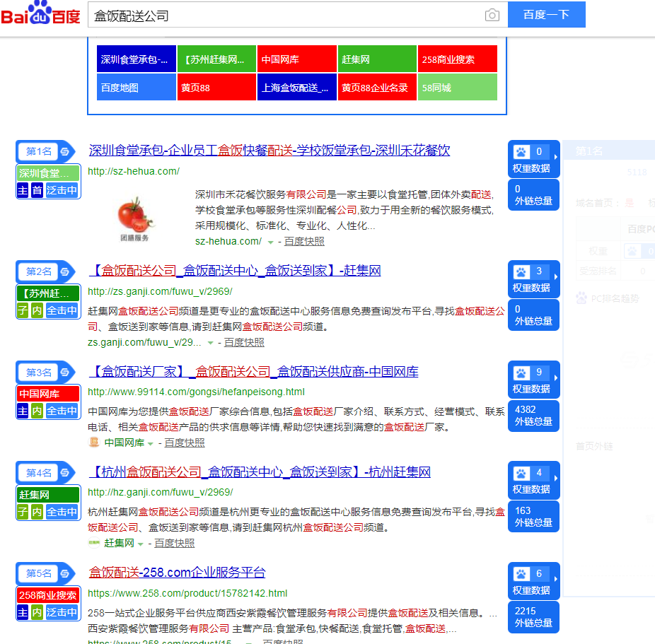Viewport: 655px width, 644px height.
Task: Click the 2215 外链总量 box
Action: point(533,617)
